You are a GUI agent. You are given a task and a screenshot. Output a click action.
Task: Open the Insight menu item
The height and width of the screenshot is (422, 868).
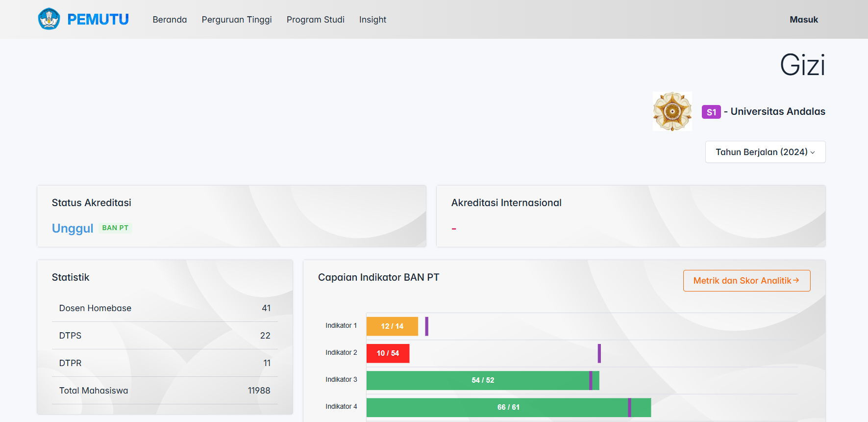point(372,20)
